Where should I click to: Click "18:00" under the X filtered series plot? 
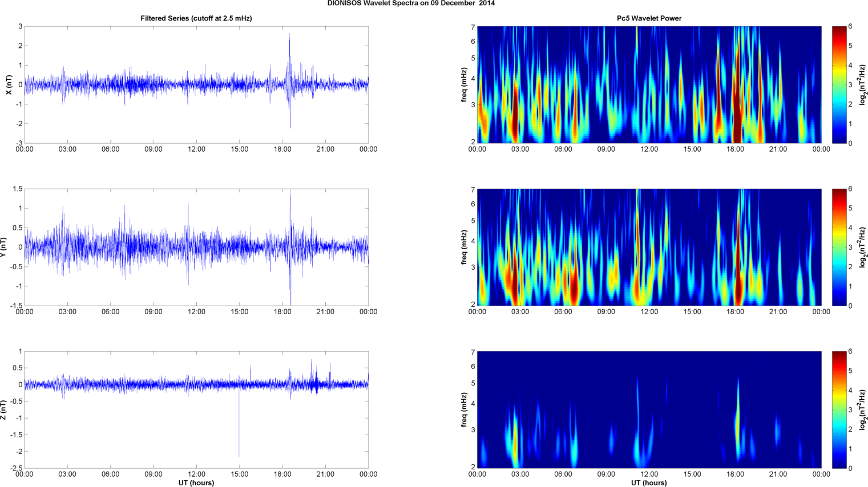tap(282, 149)
